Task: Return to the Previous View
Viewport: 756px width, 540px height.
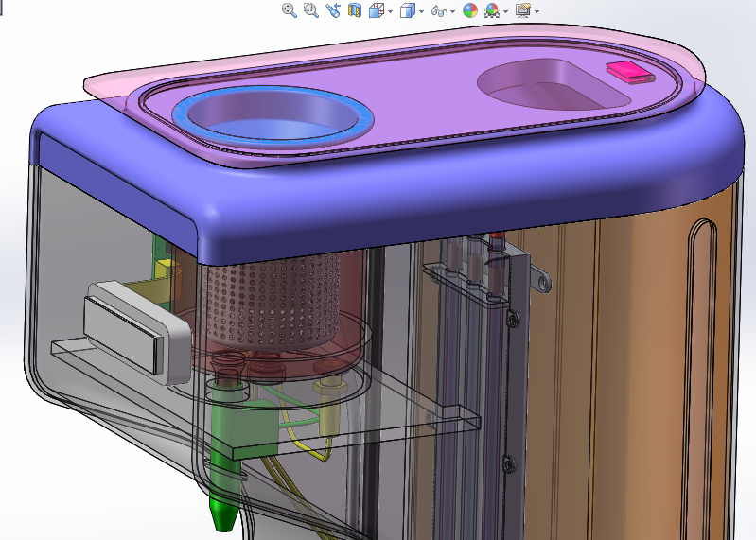Action: coord(333,10)
